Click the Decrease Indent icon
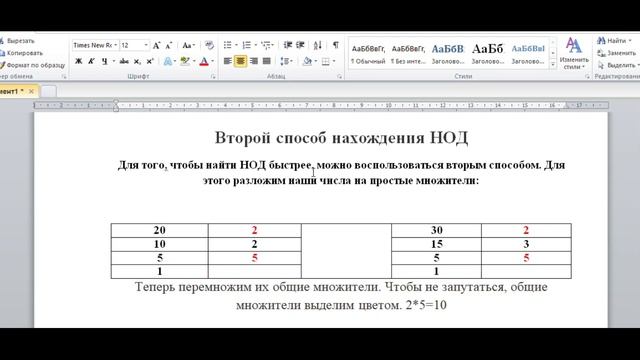 click(288, 45)
